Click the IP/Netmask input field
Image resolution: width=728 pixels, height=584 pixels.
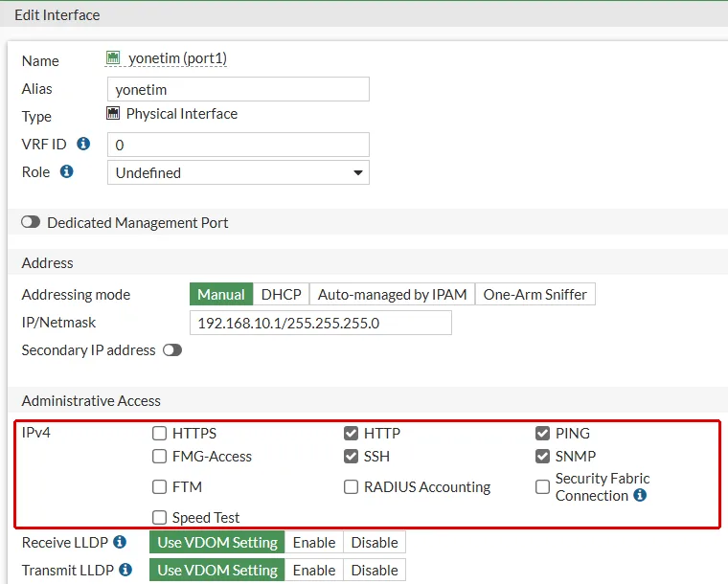[321, 323]
